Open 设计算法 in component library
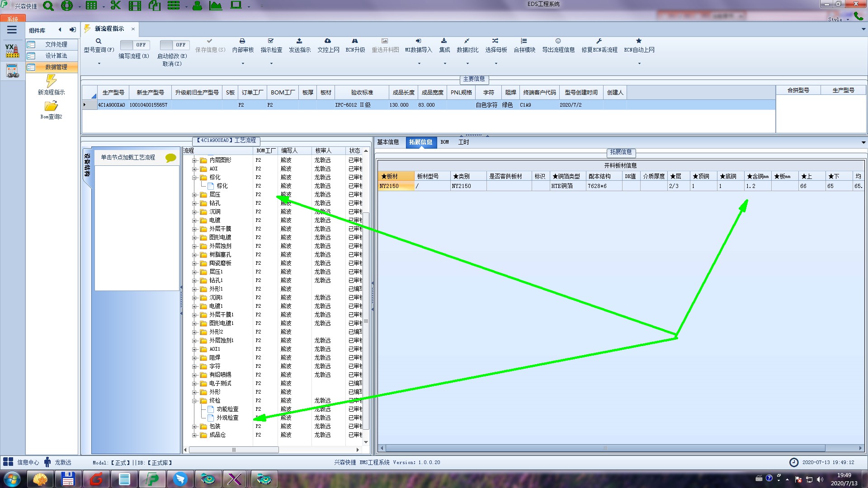This screenshot has height=488, width=868. (56, 56)
